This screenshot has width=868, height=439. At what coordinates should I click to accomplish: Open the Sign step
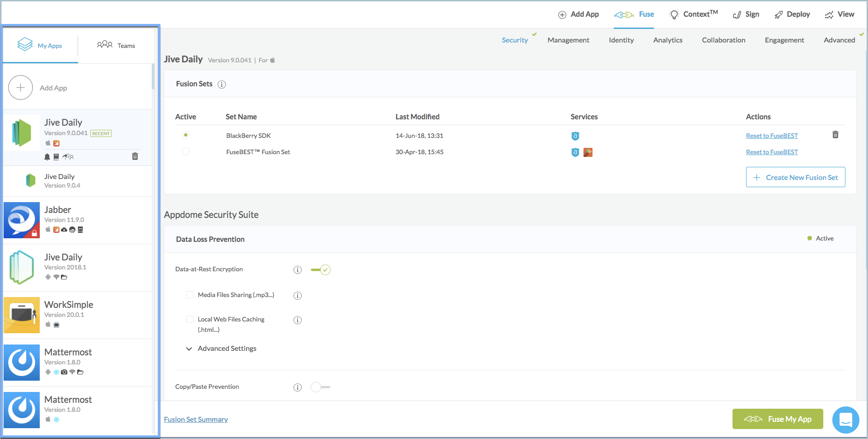click(746, 14)
